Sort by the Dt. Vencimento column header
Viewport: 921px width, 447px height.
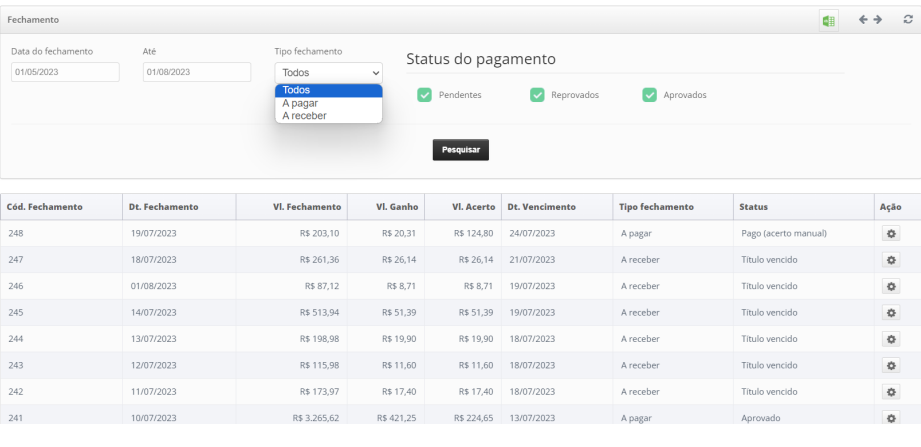coord(541,207)
